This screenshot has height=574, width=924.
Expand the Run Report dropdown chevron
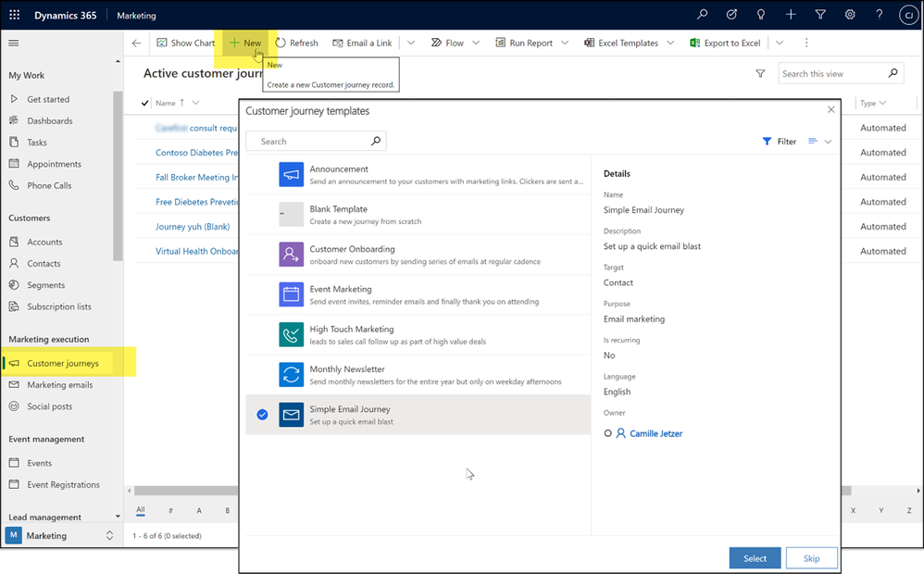565,43
